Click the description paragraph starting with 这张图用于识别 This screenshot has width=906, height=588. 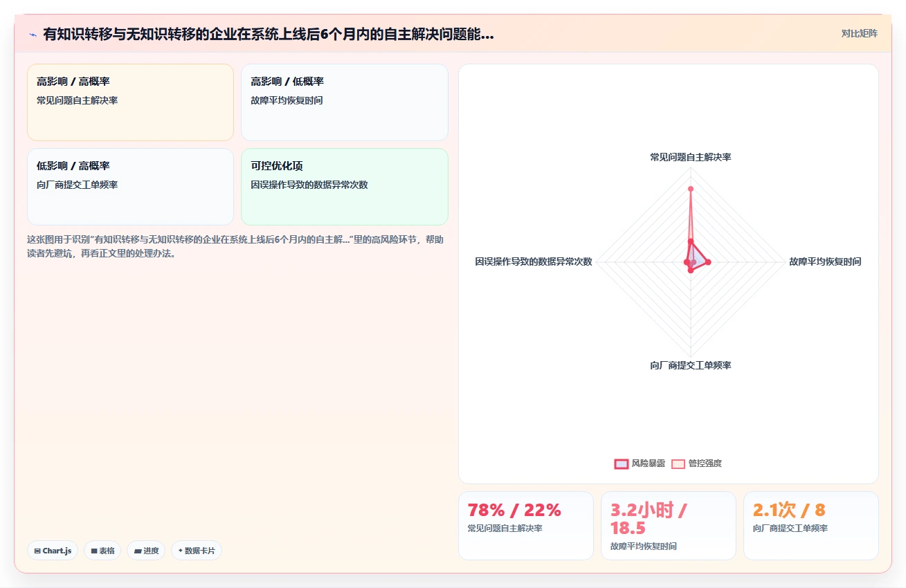click(235, 246)
